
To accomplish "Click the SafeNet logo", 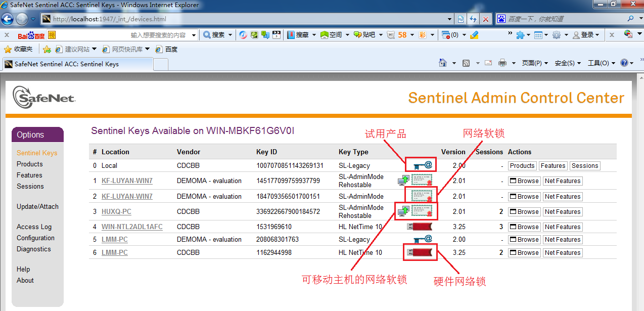I will coord(44,97).
